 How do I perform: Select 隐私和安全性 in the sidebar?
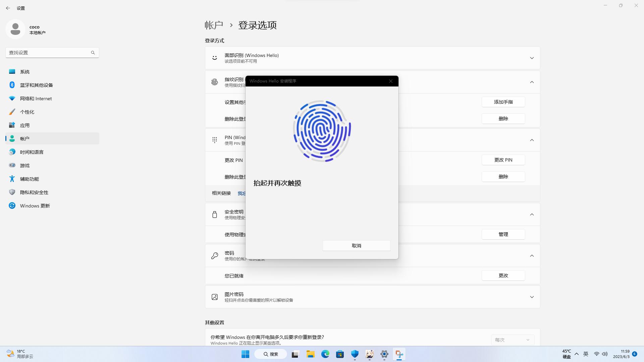coord(34,192)
